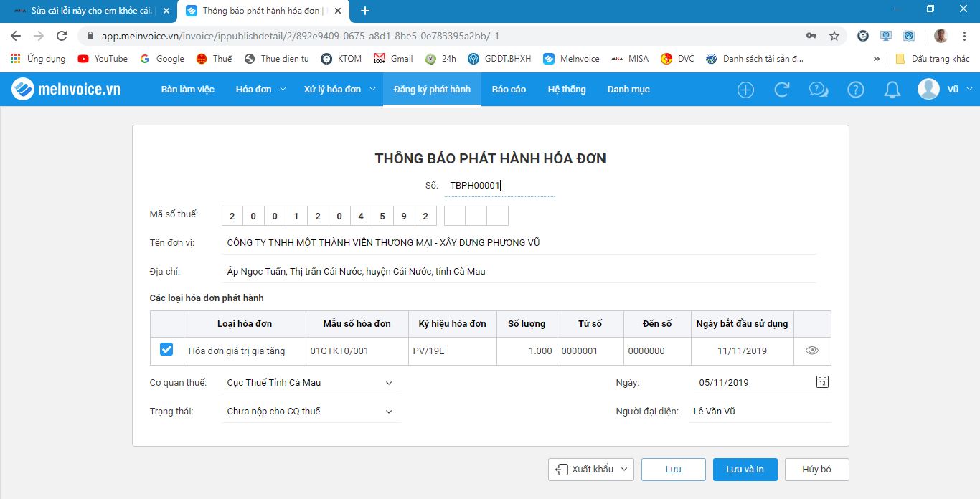Click the Lưu button
Viewport: 980px width, 499px height.
(673, 470)
